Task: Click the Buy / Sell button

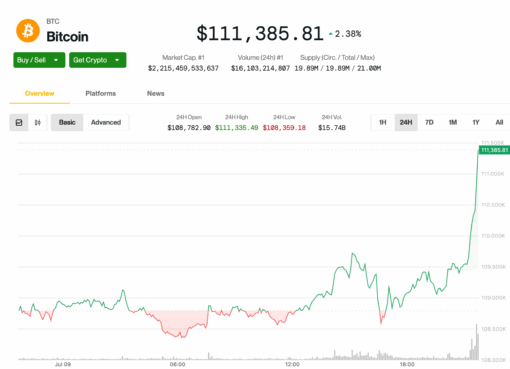Action: pyautogui.click(x=39, y=60)
